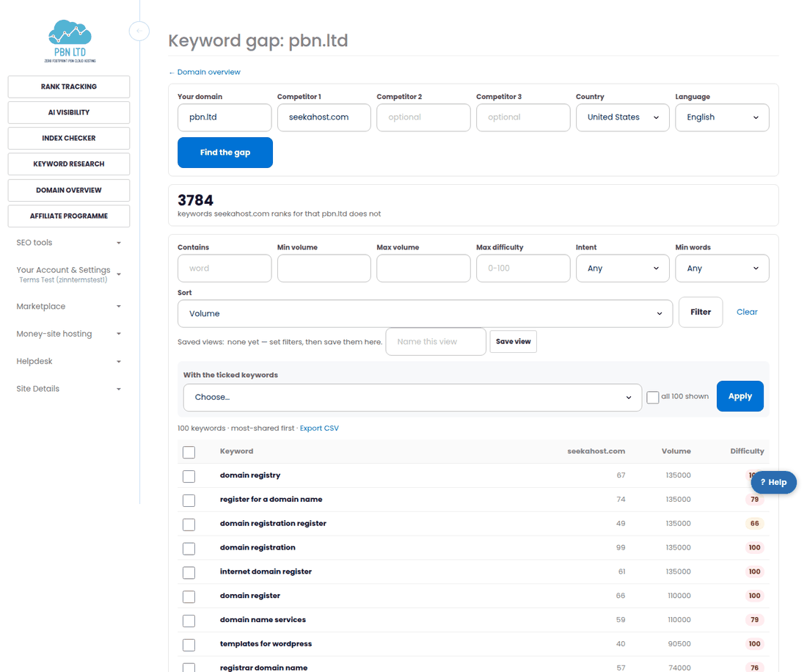Click keyword 'domain name services'
The image size is (807, 672).
point(263,619)
